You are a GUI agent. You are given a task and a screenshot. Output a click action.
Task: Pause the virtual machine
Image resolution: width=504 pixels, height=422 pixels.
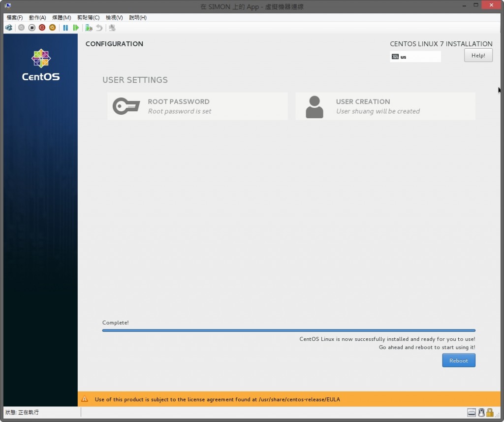[x=65, y=28]
